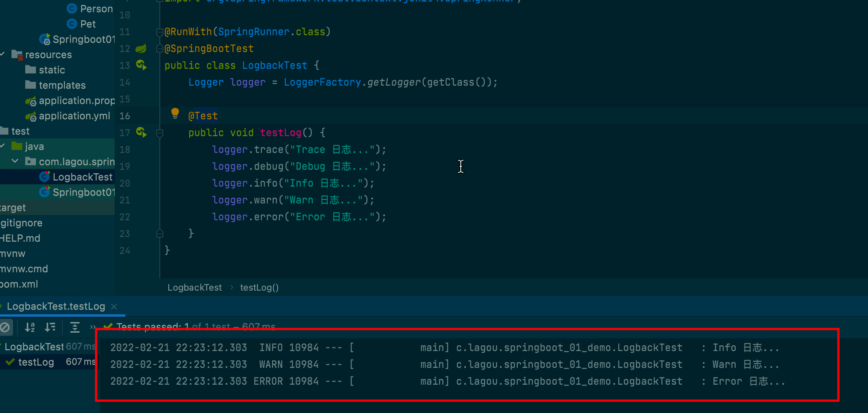This screenshot has width=868, height=413.
Task: Click the @Test annotation on line 16
Action: pyautogui.click(x=203, y=116)
